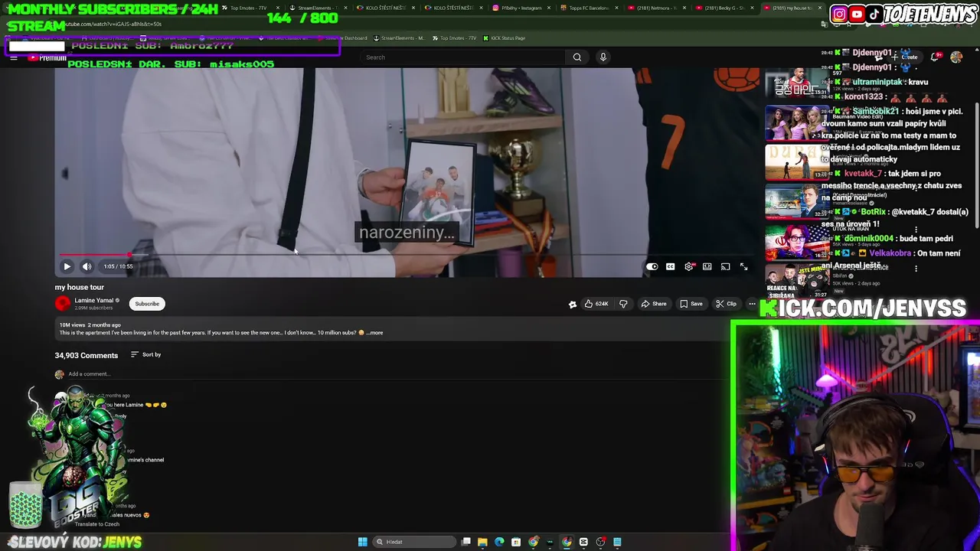Click the Hledat taskbar search box
The image size is (980, 551).
[413, 542]
